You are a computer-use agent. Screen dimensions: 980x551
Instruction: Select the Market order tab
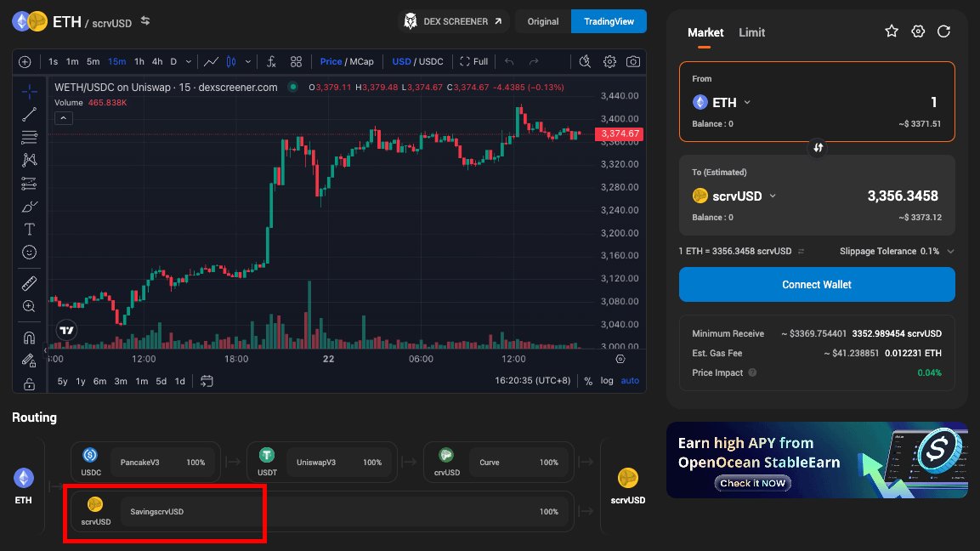click(705, 32)
